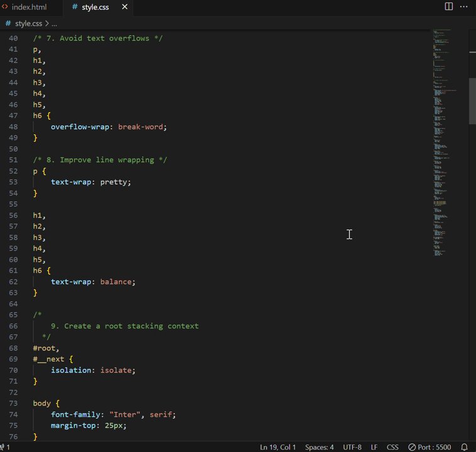Click the minimap code overview
The width and height of the screenshot is (476, 452).
pyautogui.click(x=444, y=143)
